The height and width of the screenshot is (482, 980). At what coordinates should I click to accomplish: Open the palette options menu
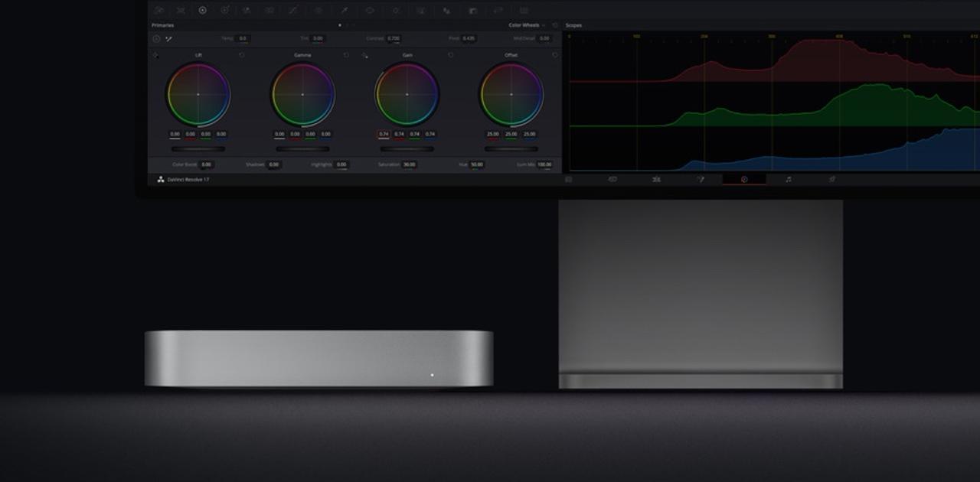(556, 25)
